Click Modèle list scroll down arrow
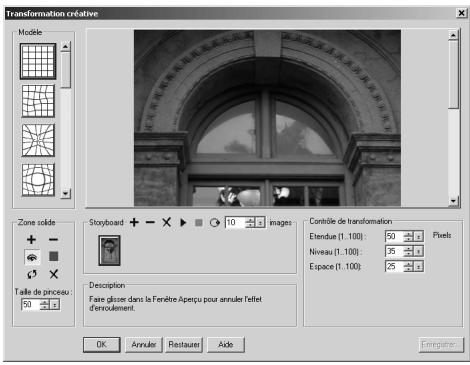The width and height of the screenshot is (470, 365). pyautogui.click(x=65, y=193)
